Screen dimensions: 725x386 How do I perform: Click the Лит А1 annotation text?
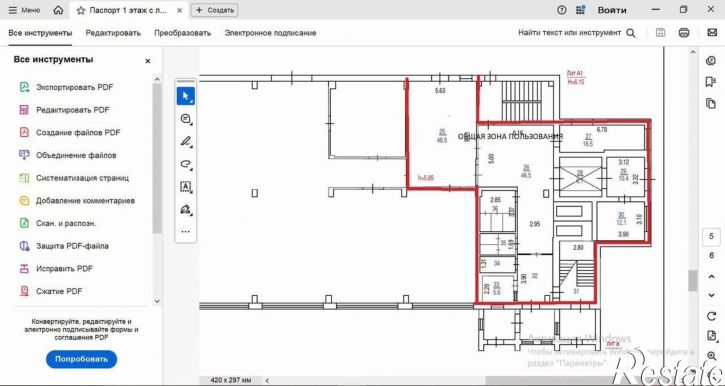(x=575, y=73)
